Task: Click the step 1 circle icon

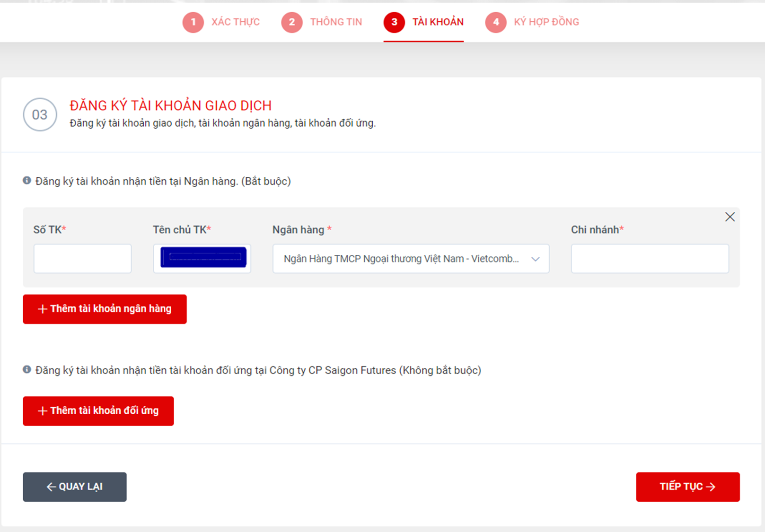Action: click(x=193, y=22)
